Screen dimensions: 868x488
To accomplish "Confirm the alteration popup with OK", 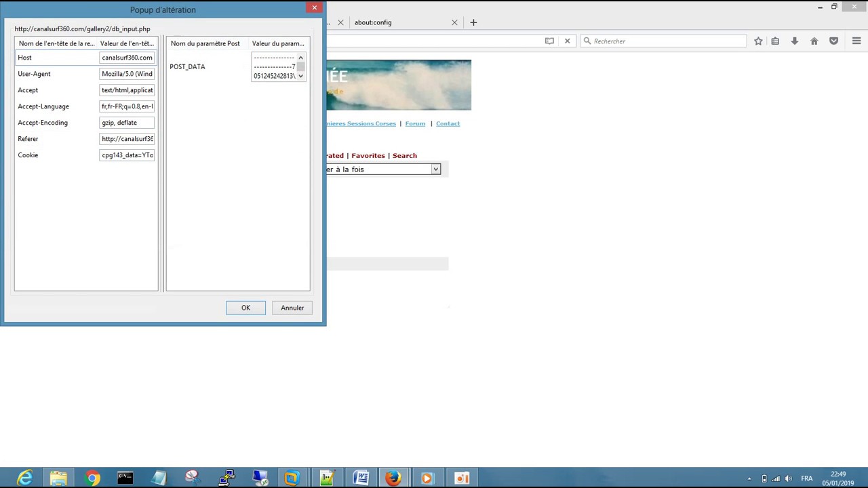I will tap(245, 308).
